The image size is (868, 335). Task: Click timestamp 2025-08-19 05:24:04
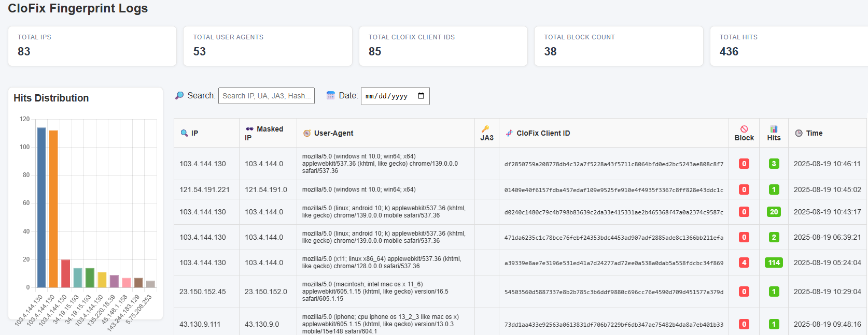tap(827, 263)
